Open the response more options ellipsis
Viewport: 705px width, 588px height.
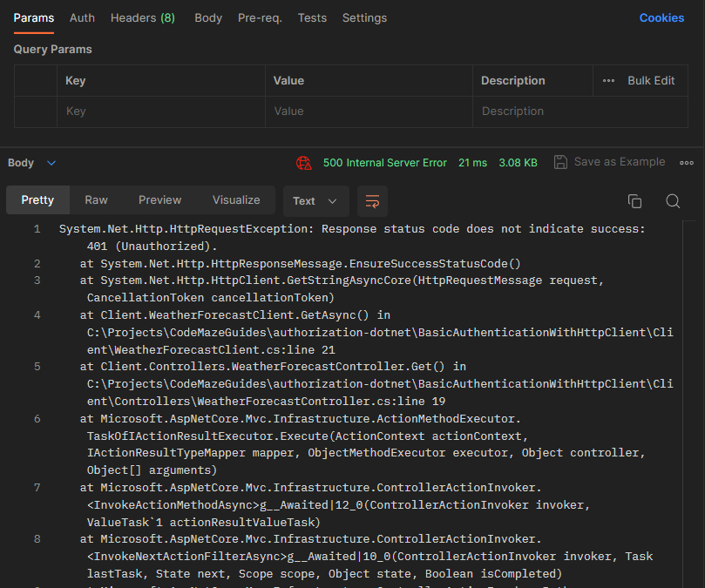687,163
